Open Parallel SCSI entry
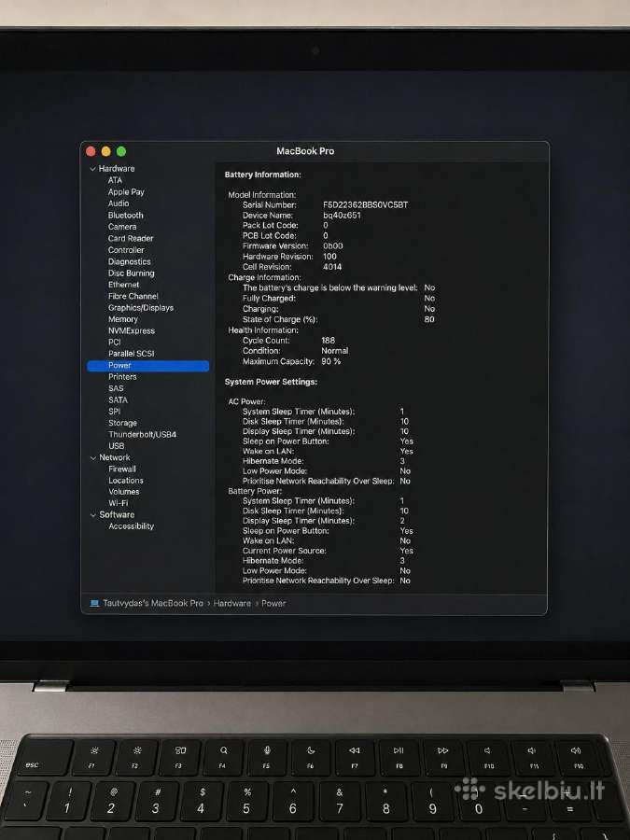 click(x=132, y=354)
